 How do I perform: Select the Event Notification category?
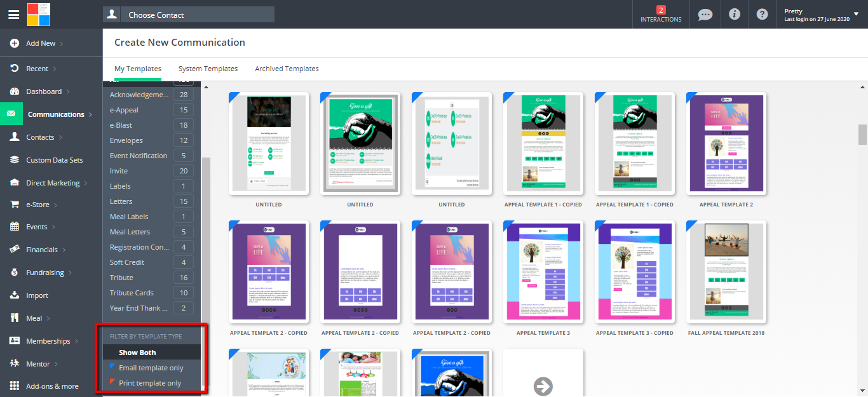151,156
